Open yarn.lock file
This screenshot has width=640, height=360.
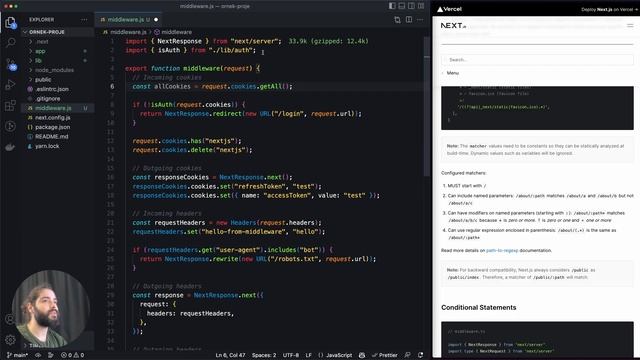click(x=58, y=146)
